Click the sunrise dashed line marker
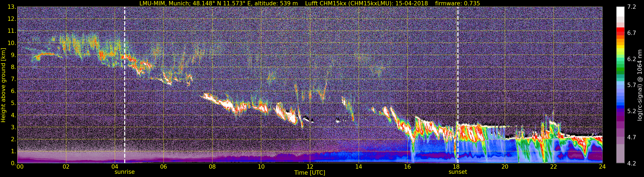Viewport: 644px width, 177px height. click(124, 85)
